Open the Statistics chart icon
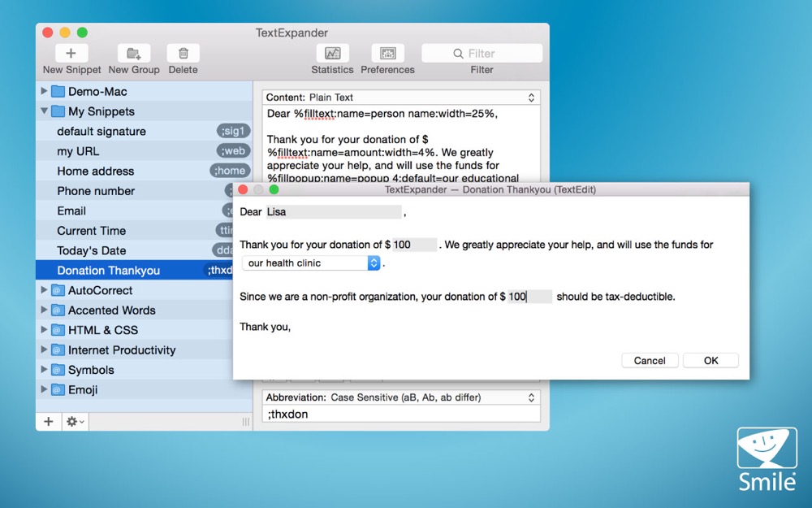Screen dimensions: 812x508 332,54
